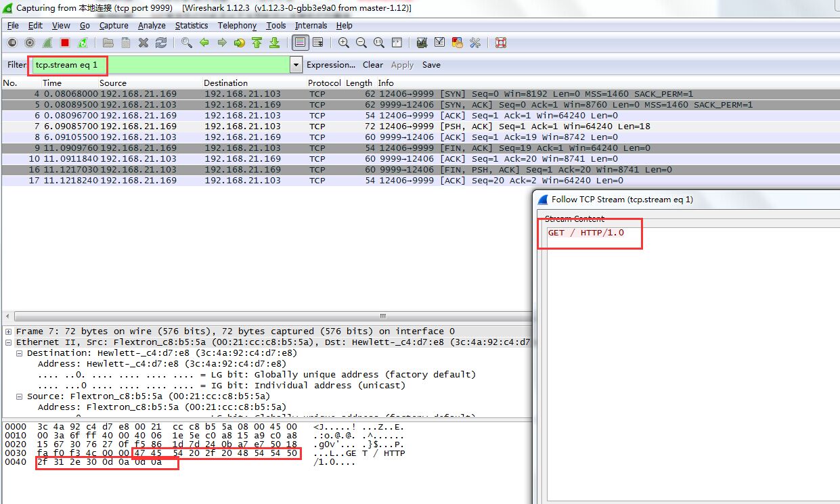Restart the current live capture
Screen dimensions: 840x504
coord(83,43)
